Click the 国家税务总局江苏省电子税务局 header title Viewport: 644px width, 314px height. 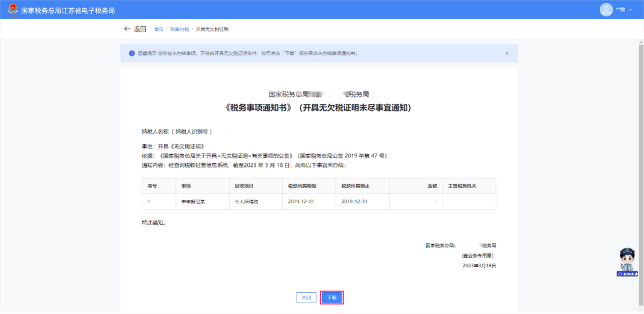[x=68, y=10]
